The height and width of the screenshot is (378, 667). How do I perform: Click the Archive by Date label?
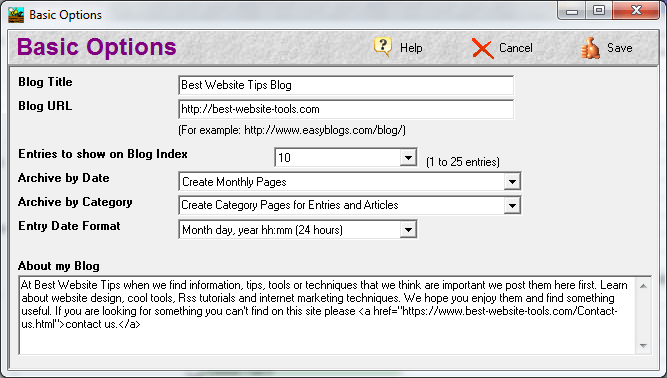click(x=63, y=178)
